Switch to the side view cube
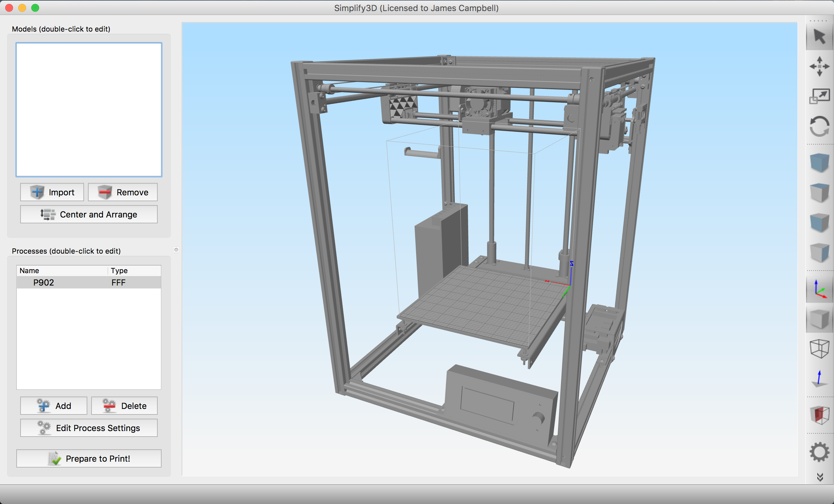This screenshot has width=834, height=504. (819, 253)
